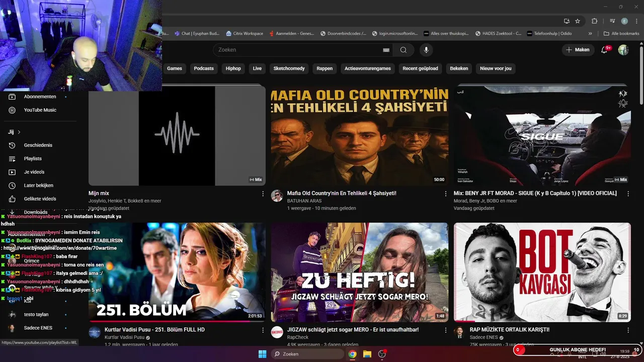644x362 pixels.
Task: Open YouTube notifications bell
Action: pyautogui.click(x=605, y=50)
